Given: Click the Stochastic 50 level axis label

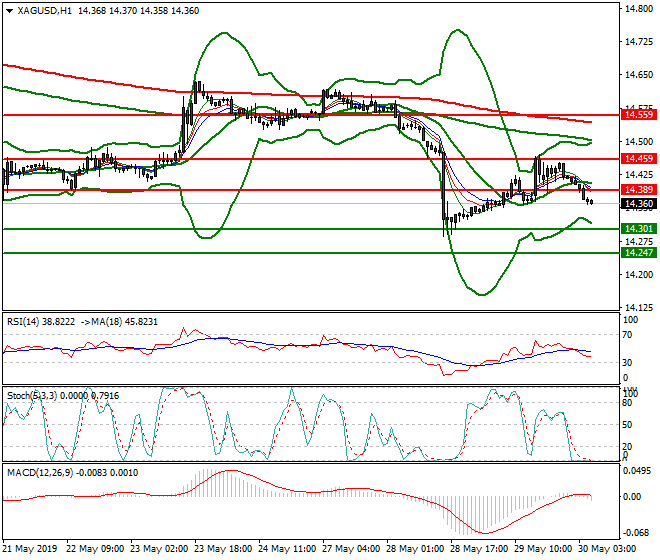Looking at the screenshot, I should (x=627, y=425).
